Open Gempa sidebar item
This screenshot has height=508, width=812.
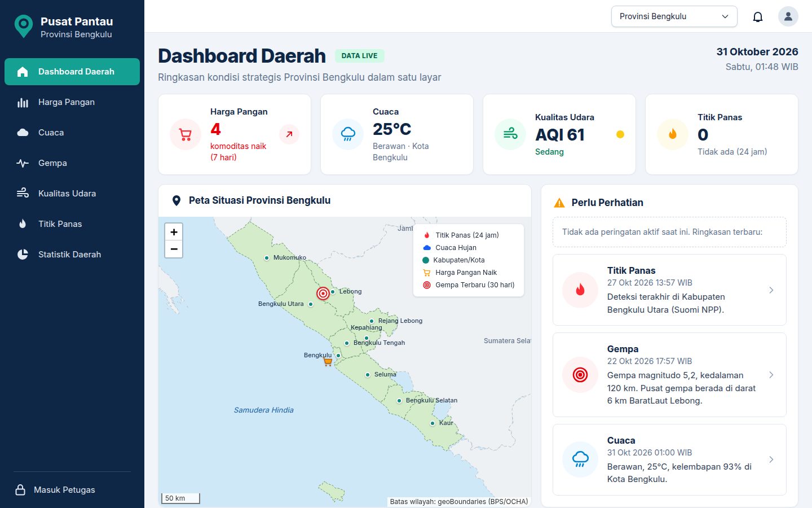pyautogui.click(x=72, y=163)
